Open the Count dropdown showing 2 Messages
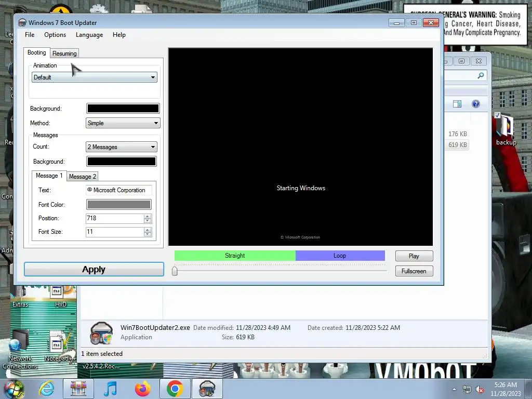Image resolution: width=532 pixels, height=399 pixels. 121,147
